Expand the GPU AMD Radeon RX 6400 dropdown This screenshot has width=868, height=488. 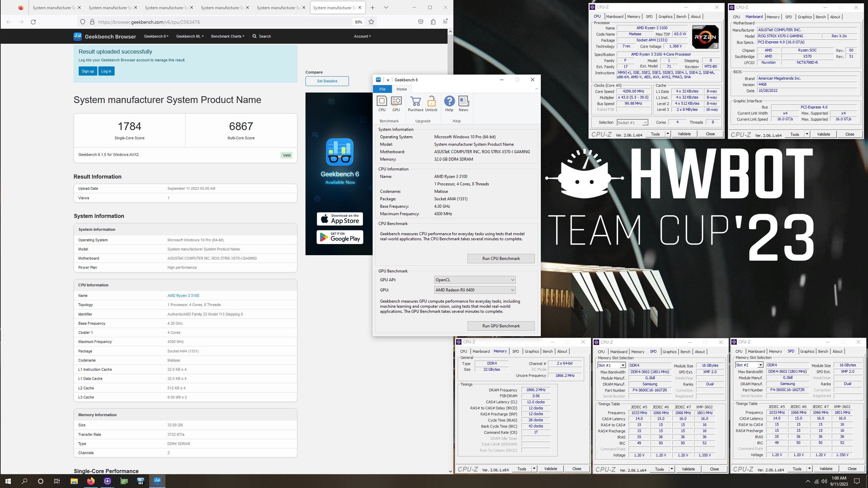tap(475, 290)
